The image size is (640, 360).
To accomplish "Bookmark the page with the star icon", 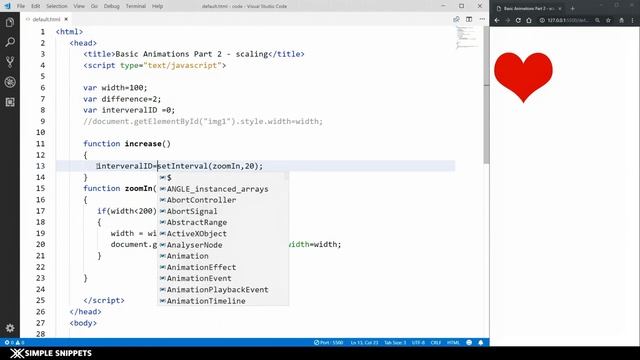I will click(x=608, y=20).
